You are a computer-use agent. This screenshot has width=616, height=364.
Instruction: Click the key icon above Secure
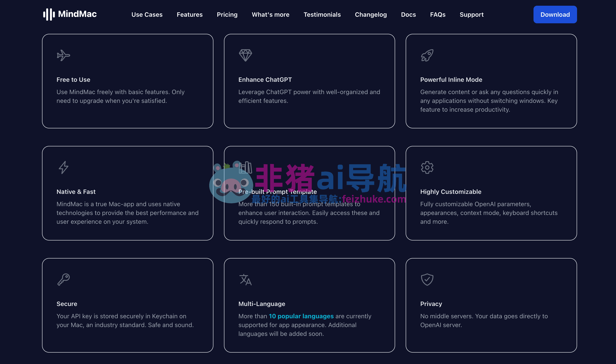click(64, 280)
